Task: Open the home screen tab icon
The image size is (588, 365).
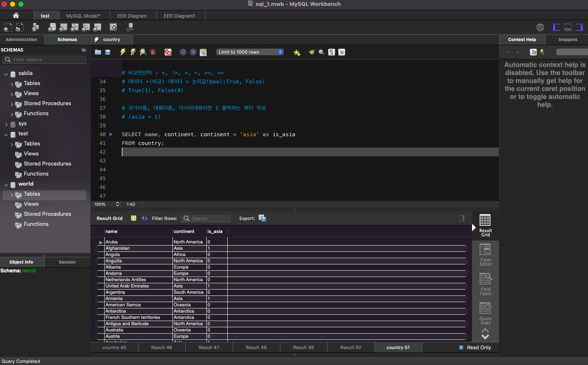Action: [16, 16]
